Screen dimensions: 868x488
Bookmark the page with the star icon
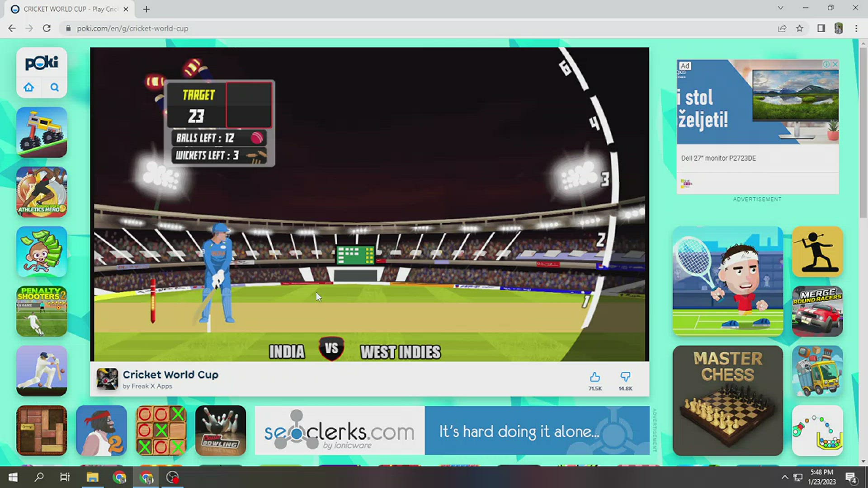(800, 28)
